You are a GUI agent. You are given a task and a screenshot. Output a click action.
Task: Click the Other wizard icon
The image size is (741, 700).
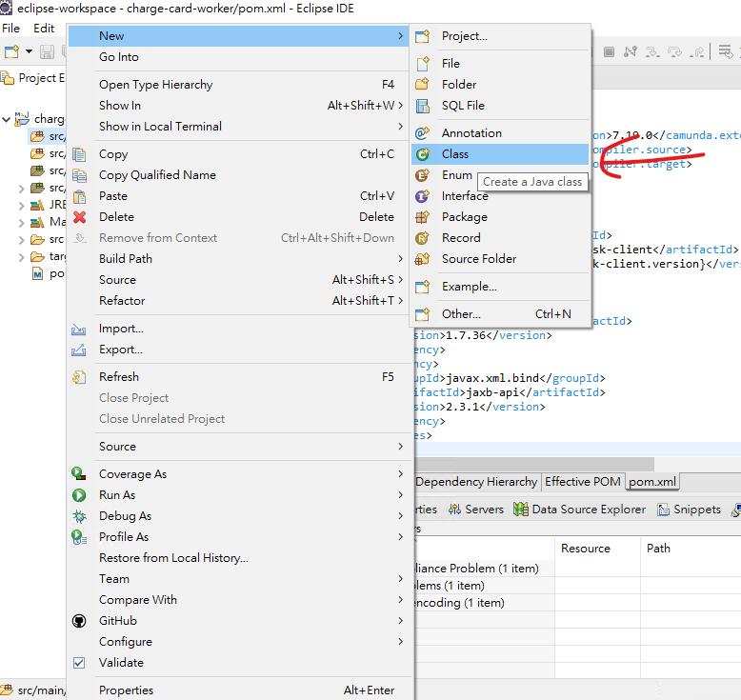(422, 314)
